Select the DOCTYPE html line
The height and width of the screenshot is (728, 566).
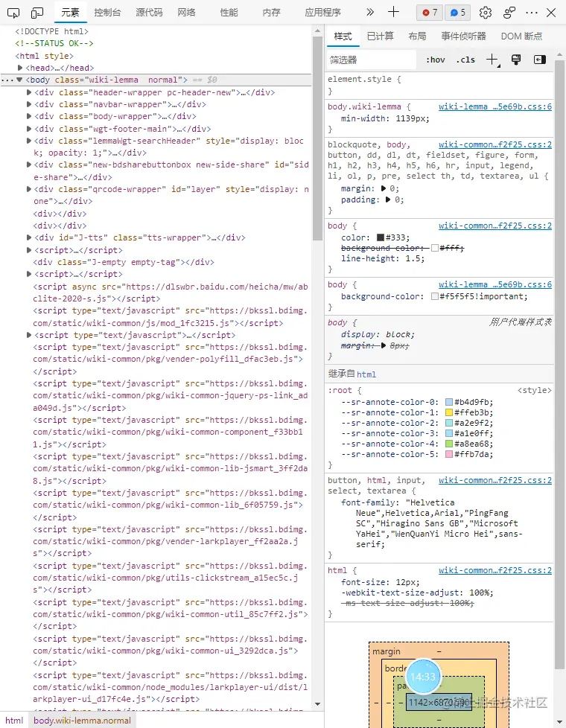pos(51,31)
